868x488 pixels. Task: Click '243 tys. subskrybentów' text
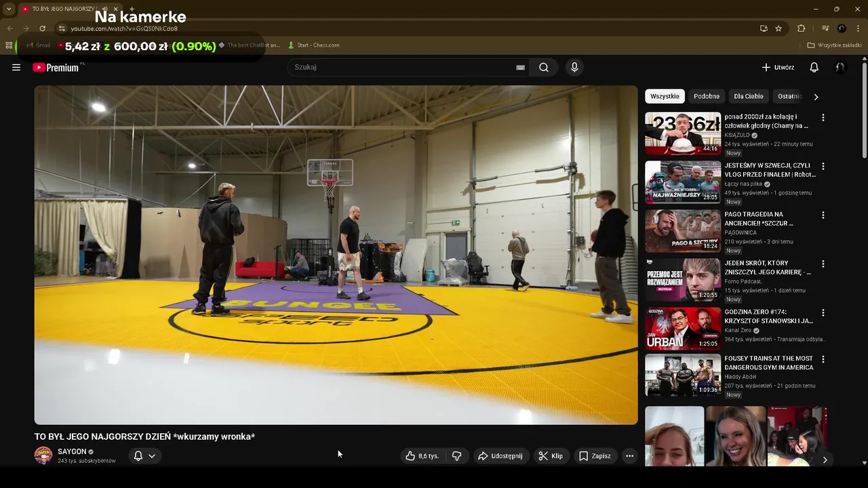[87, 461]
